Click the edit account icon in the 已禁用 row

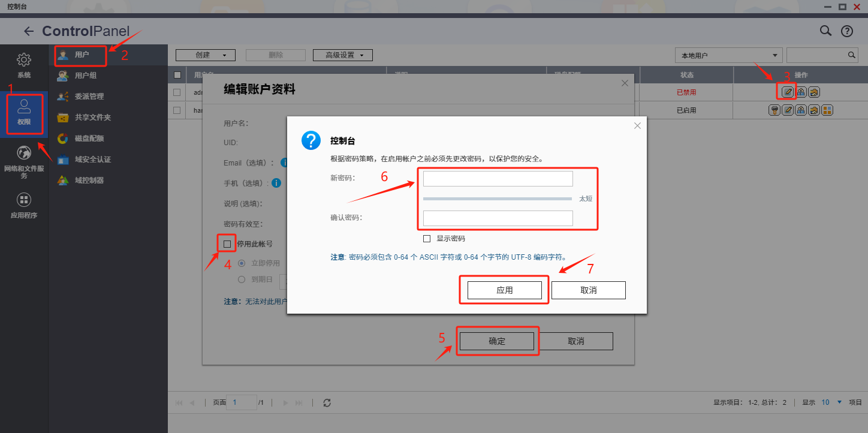point(788,92)
